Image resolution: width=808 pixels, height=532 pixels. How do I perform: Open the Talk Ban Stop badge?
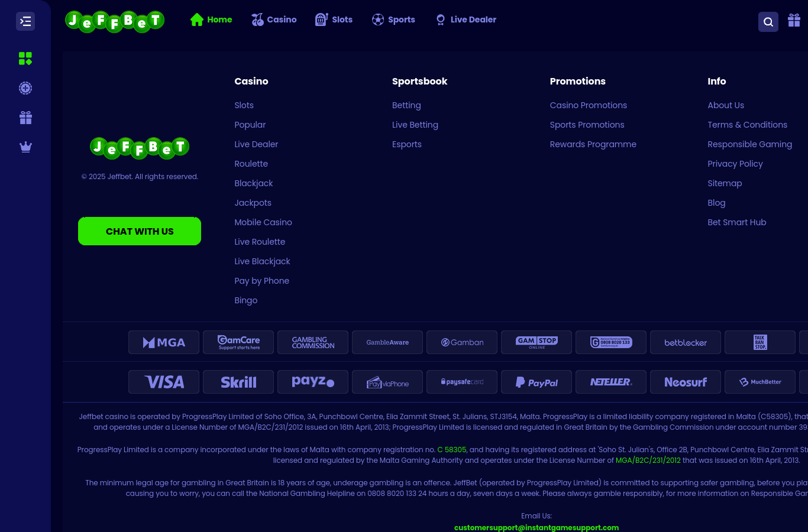pyautogui.click(x=760, y=342)
